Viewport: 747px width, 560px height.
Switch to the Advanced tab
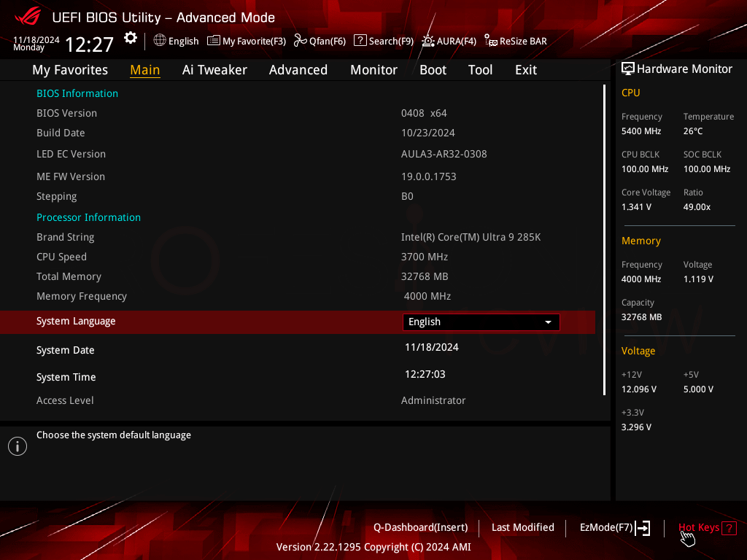(298, 70)
